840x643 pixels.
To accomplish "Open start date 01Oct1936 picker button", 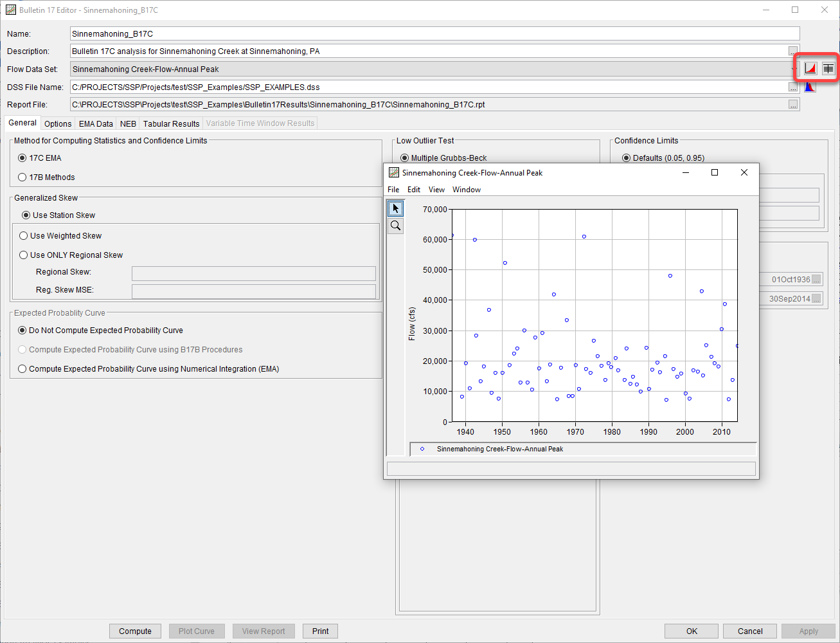I will pos(816,280).
